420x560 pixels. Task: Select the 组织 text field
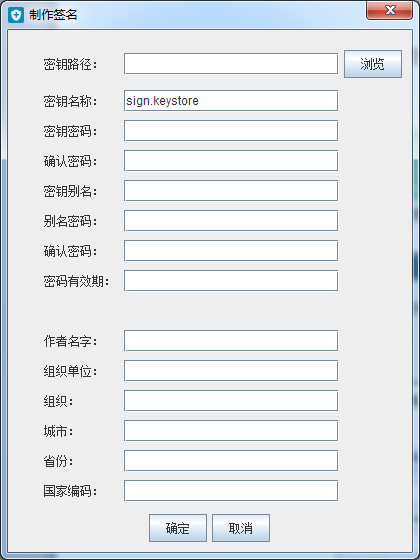pyautogui.click(x=231, y=401)
